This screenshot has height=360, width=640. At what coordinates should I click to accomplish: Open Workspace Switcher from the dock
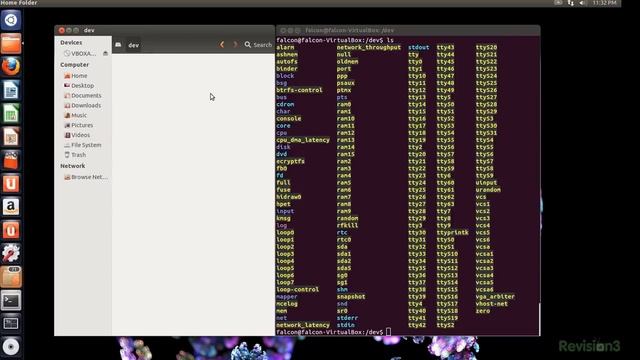[x=11, y=324]
